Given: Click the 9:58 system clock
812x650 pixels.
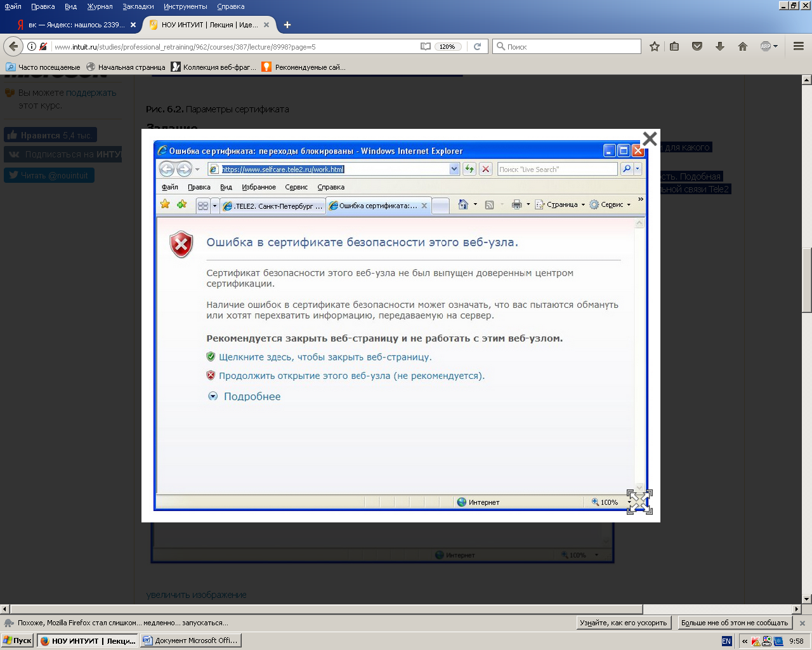Looking at the screenshot, I should click(797, 641).
